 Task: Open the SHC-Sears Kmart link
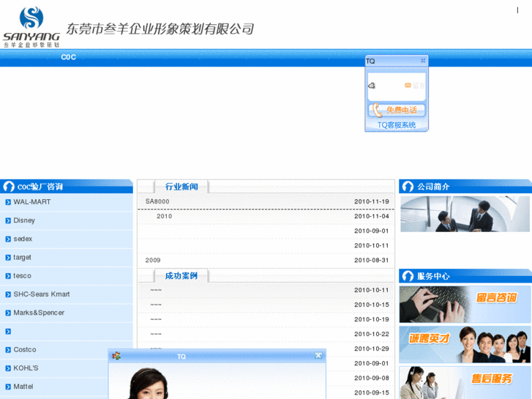pos(42,294)
